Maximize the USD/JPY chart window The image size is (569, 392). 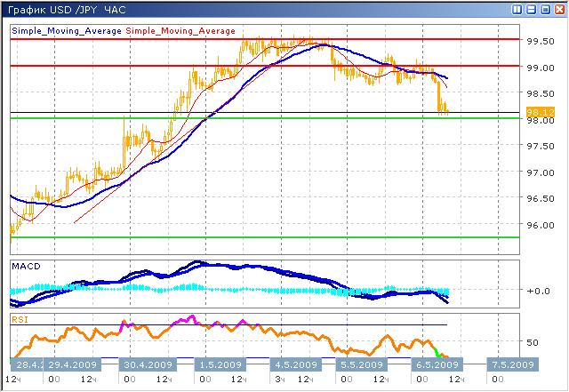(x=545, y=9)
